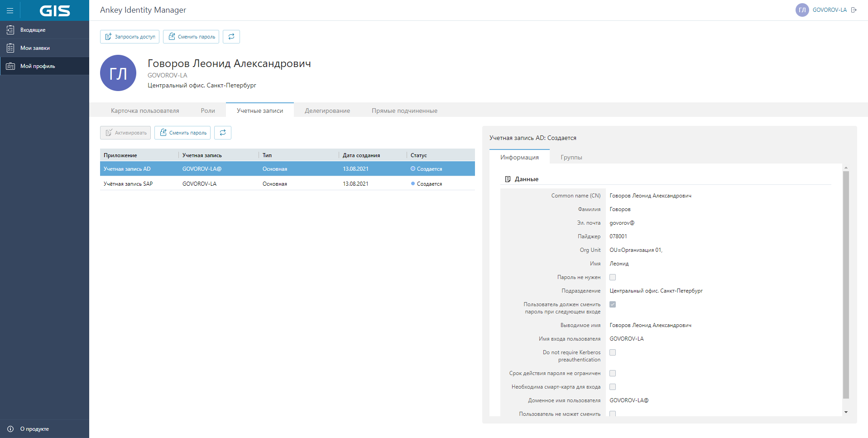Viewport: 868px width, 438px height.
Task: Open the Группы tab in account panel
Action: point(571,157)
